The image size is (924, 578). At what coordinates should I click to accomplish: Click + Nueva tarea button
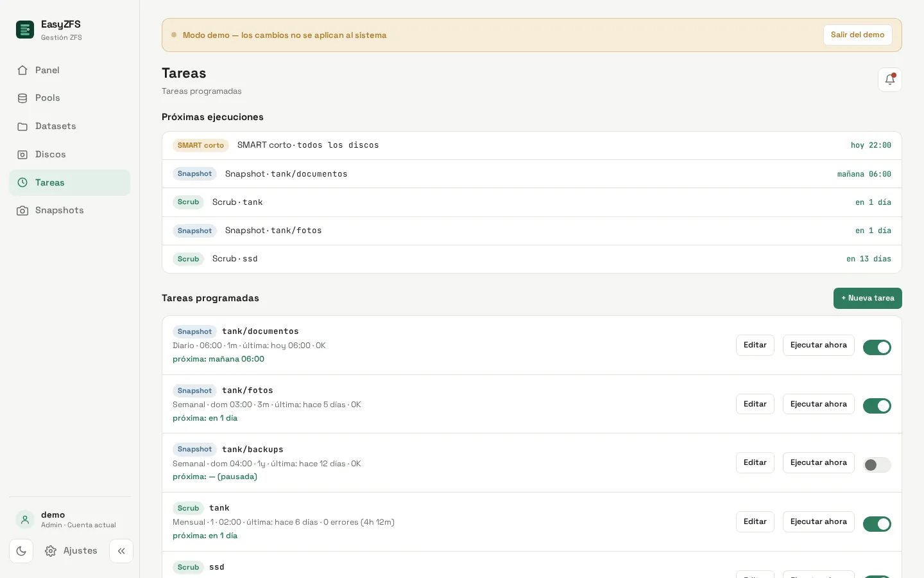868,298
